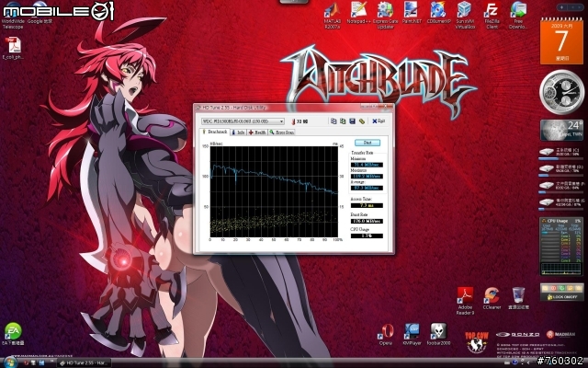Click the Start benchmark button
Viewport: 588px width, 368px height.
click(x=367, y=143)
